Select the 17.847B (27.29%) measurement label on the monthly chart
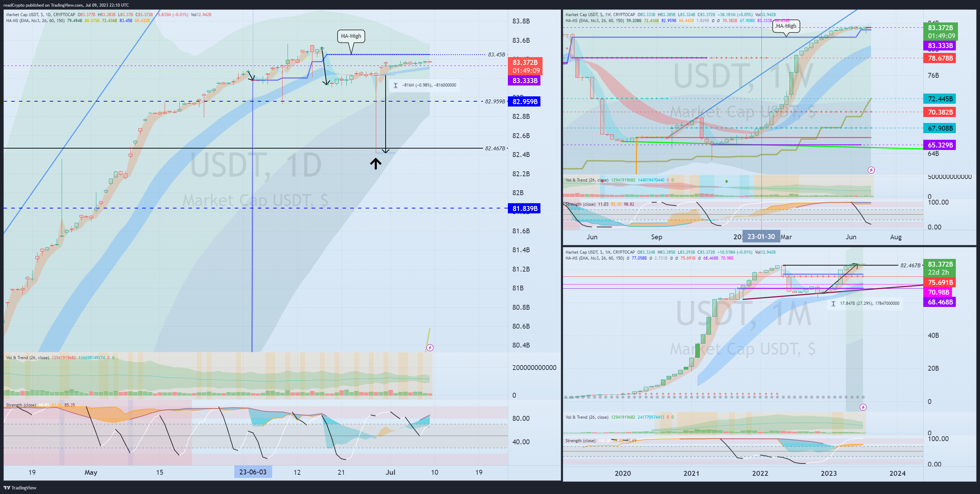The image size is (980, 494). click(x=865, y=303)
